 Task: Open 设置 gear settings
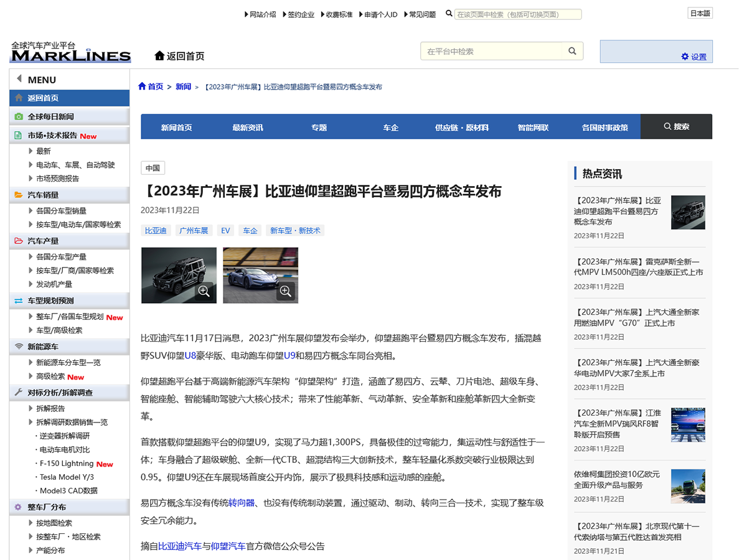(x=693, y=57)
